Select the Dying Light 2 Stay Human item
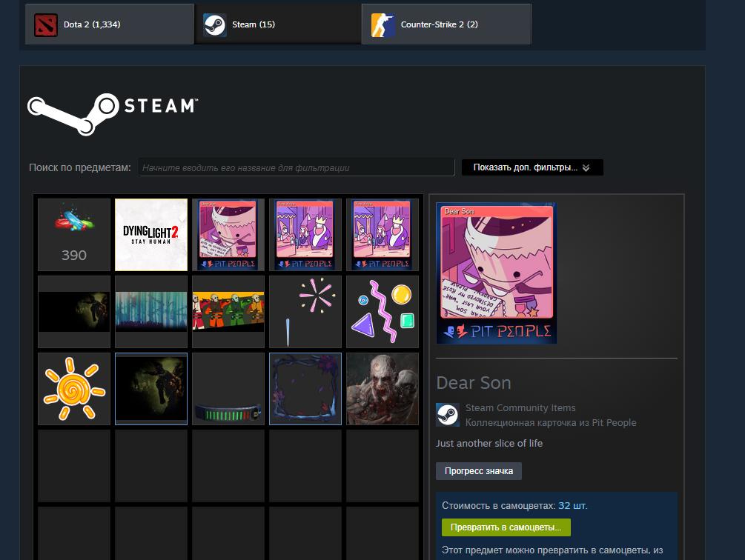This screenshot has width=745, height=560. click(151, 235)
